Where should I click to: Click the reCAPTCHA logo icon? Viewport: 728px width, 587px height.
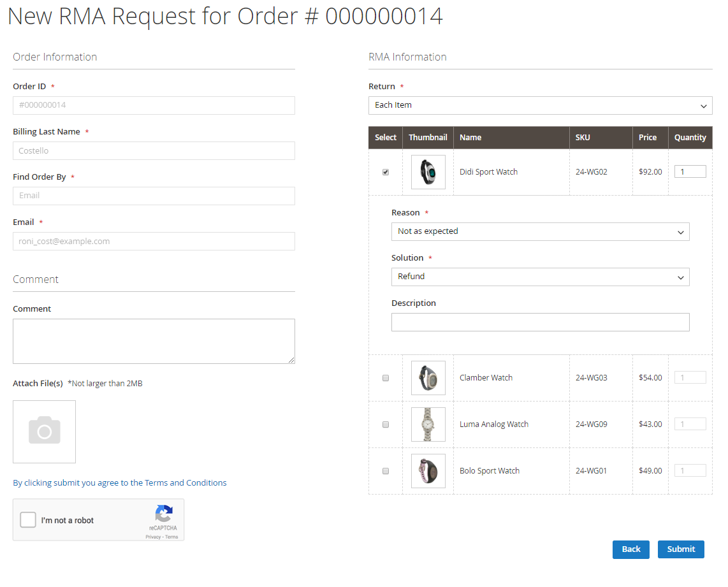(x=164, y=514)
